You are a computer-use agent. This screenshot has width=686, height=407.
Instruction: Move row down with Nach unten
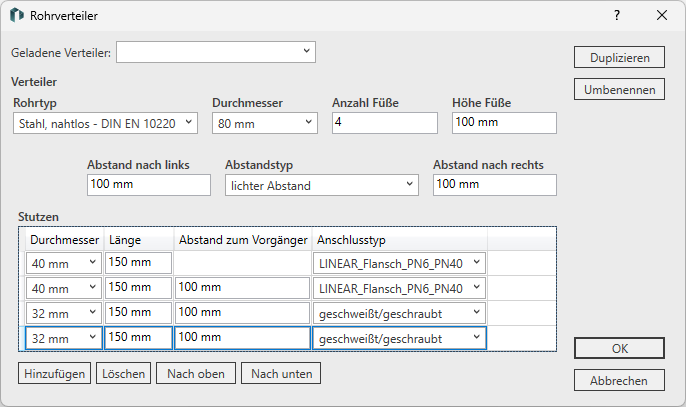coord(281,373)
